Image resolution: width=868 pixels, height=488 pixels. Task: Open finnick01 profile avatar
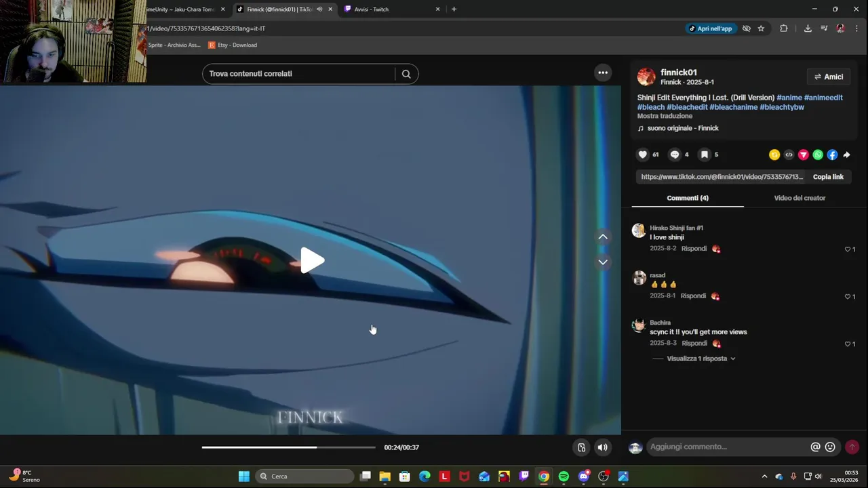[x=646, y=77]
